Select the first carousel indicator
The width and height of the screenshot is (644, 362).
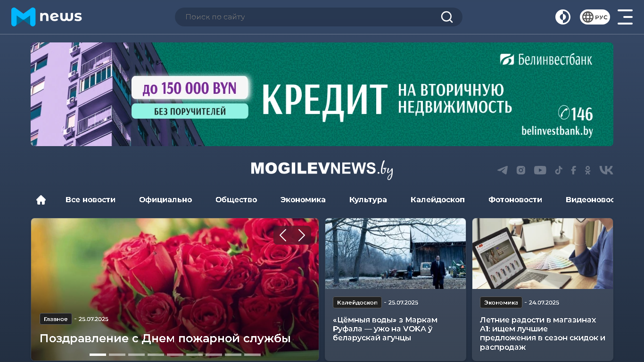(x=98, y=354)
